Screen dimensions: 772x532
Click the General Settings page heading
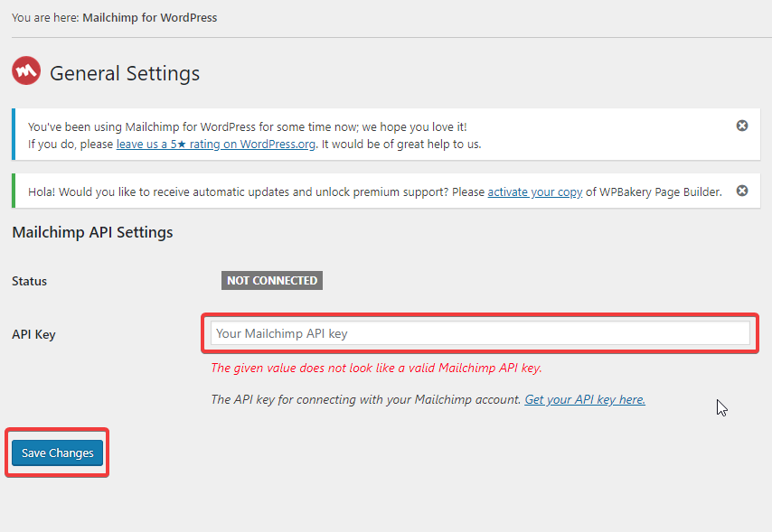(125, 73)
